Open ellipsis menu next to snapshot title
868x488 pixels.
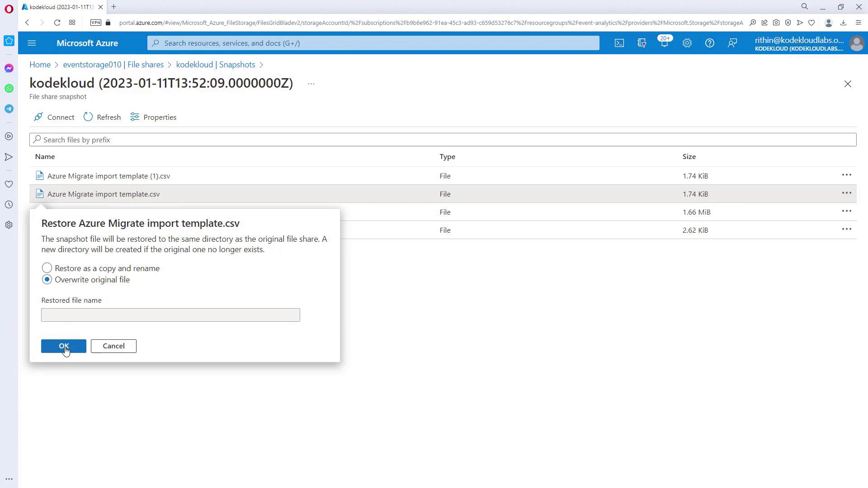point(311,84)
